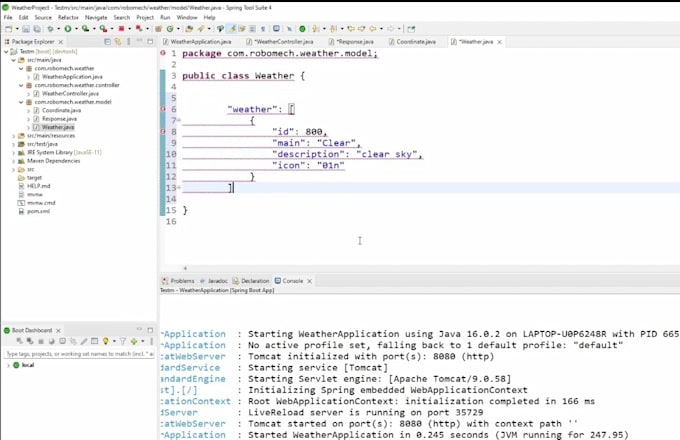
Task: Expand the local node in Boot Dashboard
Action: tap(7, 365)
